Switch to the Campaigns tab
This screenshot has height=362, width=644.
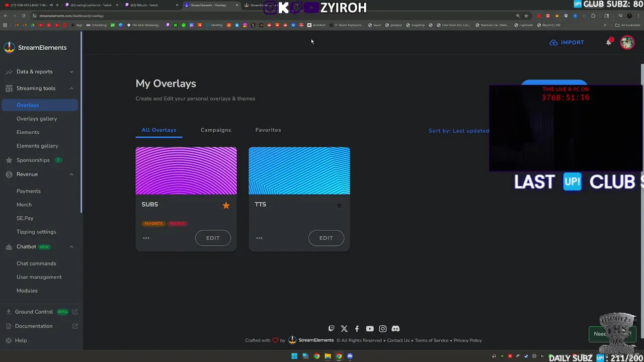[x=216, y=130]
